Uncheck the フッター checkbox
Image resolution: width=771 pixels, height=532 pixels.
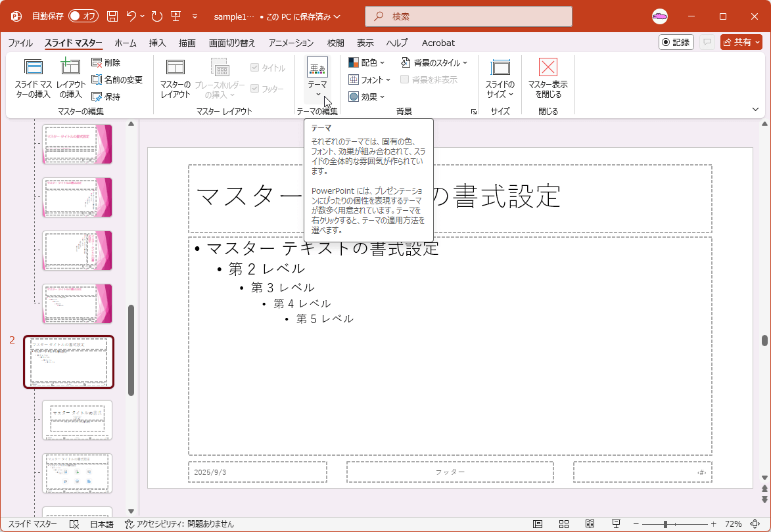click(256, 87)
